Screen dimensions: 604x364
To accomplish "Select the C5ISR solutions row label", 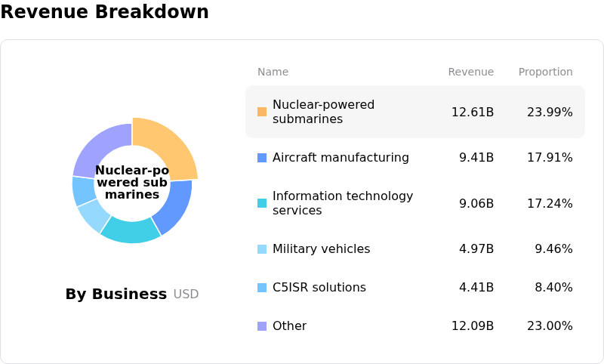I will [x=319, y=288].
